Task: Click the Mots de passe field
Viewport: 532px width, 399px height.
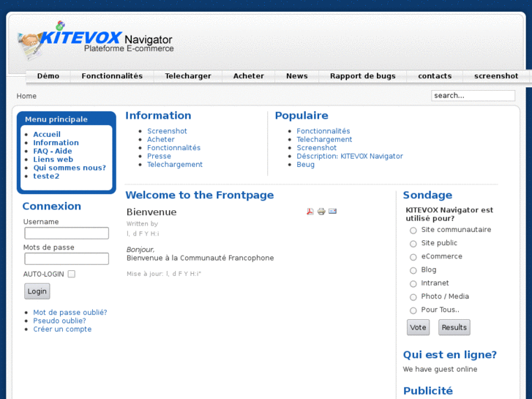Action: (x=67, y=258)
